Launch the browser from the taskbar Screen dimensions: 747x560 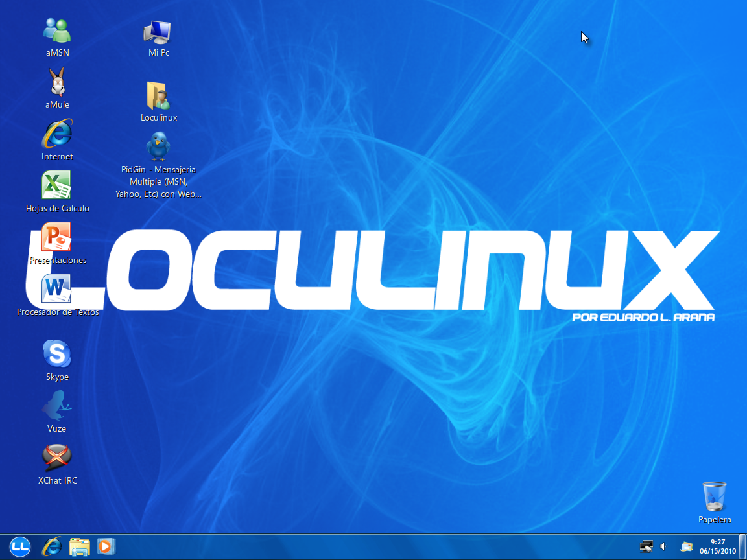[52, 547]
